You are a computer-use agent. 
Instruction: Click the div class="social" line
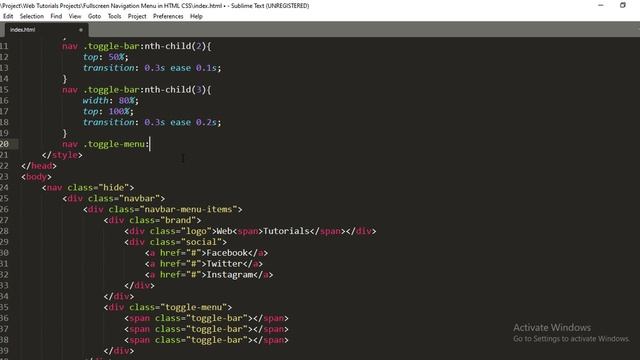pos(176,242)
